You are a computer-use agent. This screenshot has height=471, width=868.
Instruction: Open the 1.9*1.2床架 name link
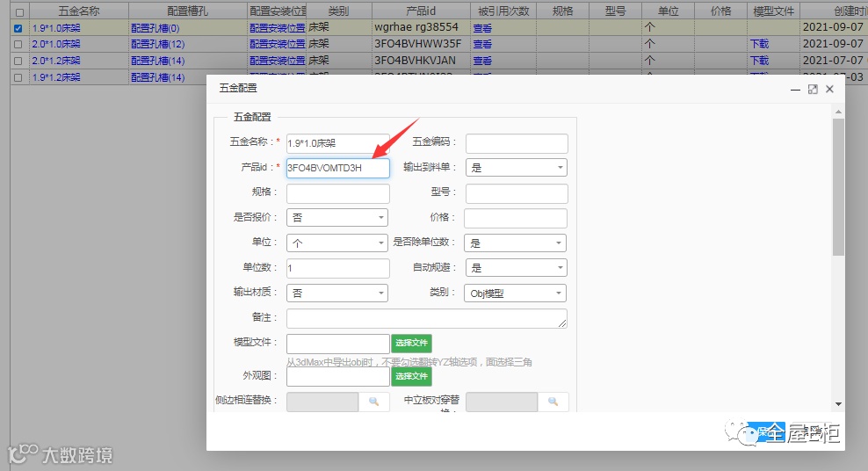pos(56,77)
